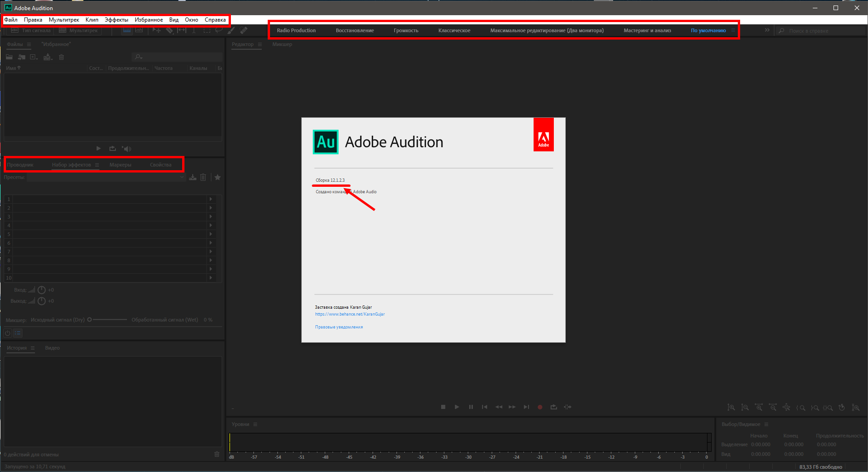
Task: Click the Files panel trash icon
Action: (61, 57)
